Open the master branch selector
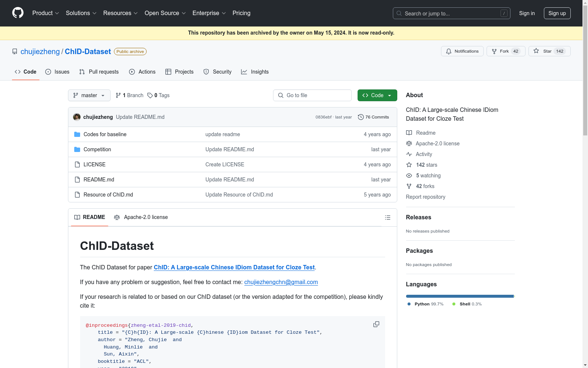588x368 pixels. pyautogui.click(x=89, y=95)
